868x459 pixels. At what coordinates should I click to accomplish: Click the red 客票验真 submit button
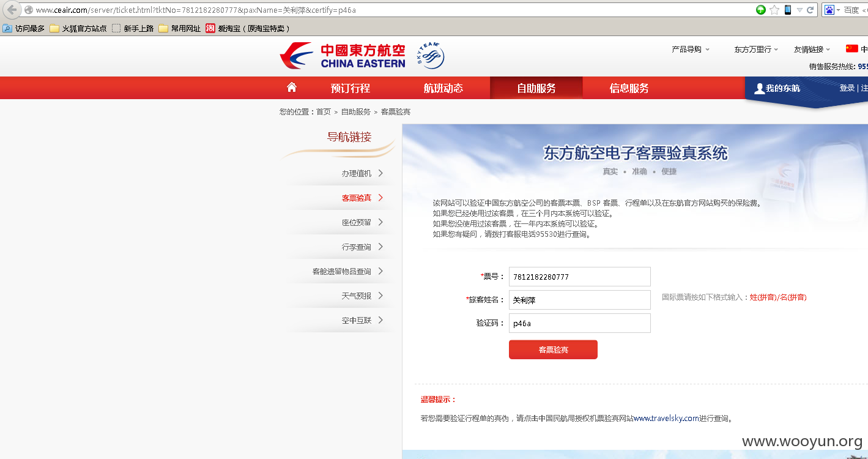click(x=553, y=349)
